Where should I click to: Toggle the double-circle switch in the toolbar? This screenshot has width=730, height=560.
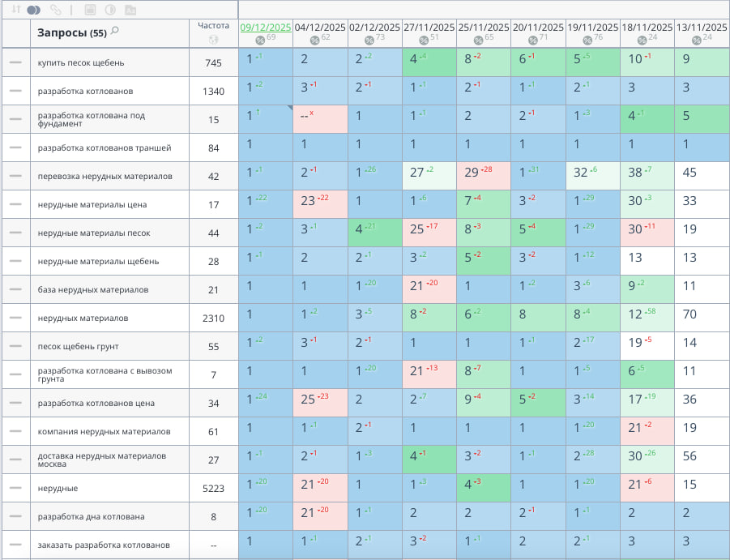[33, 10]
